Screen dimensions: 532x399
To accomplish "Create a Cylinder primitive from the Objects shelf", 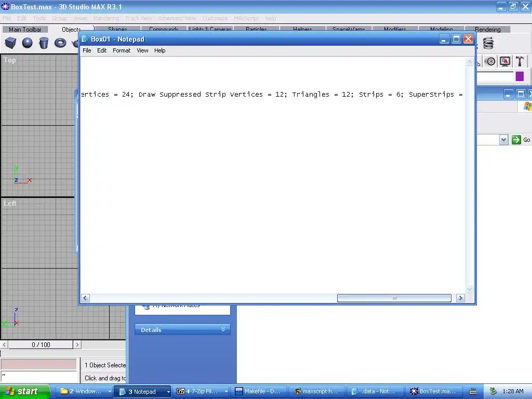I will [x=44, y=43].
